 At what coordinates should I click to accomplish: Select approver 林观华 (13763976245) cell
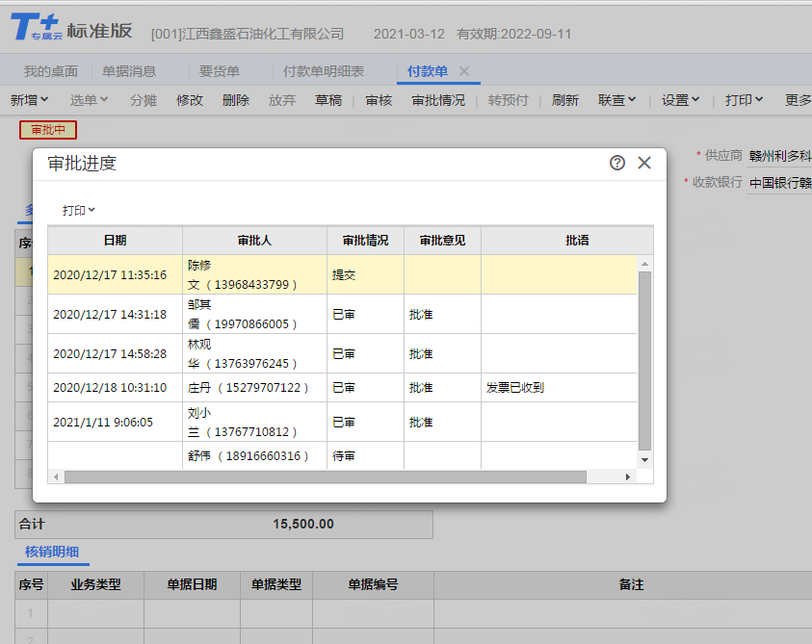[x=254, y=353]
